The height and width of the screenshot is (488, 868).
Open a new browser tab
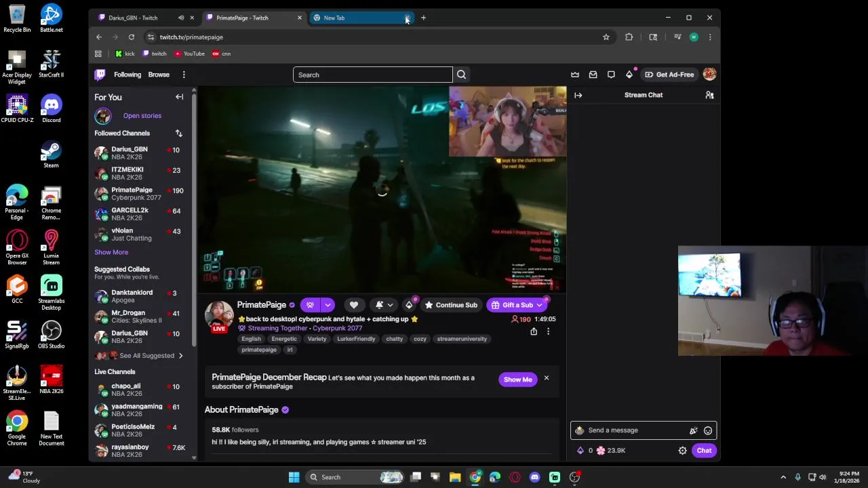click(423, 18)
